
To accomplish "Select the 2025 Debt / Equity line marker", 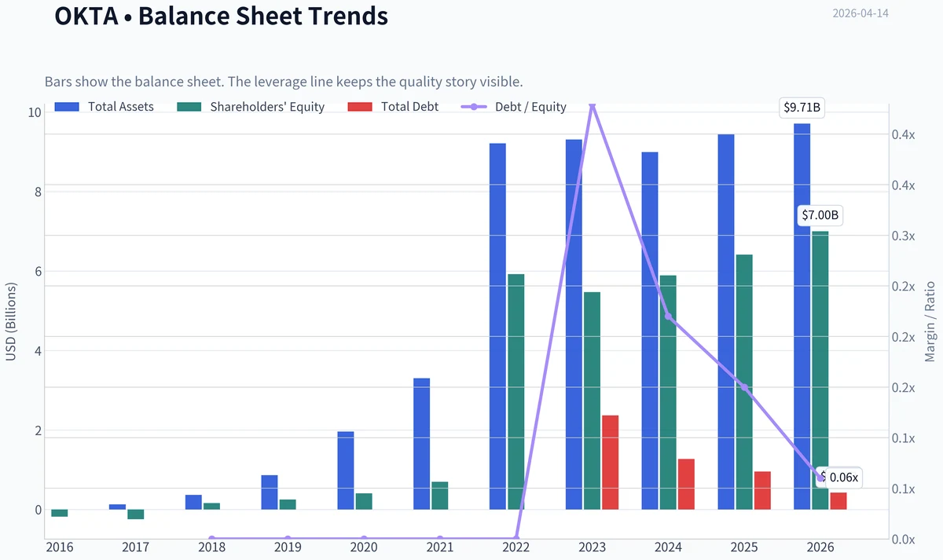I will coord(744,387).
